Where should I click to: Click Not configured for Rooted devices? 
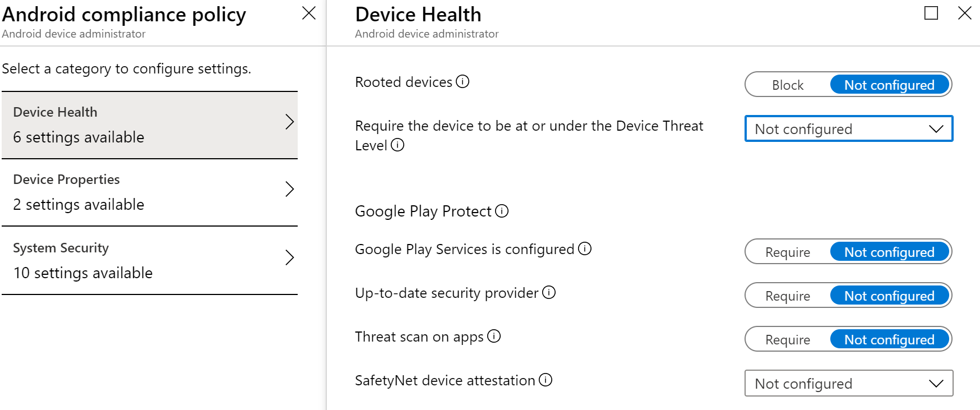coord(890,85)
